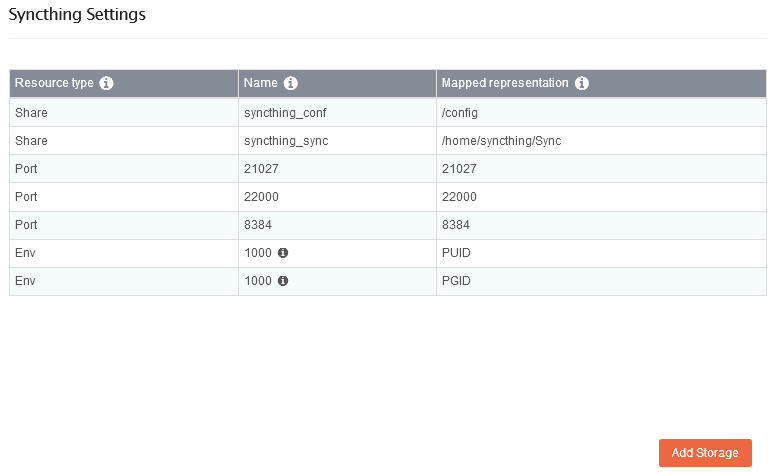Click the /home/syncthing/Sync mapped path
The image size is (774, 472).
tap(501, 141)
